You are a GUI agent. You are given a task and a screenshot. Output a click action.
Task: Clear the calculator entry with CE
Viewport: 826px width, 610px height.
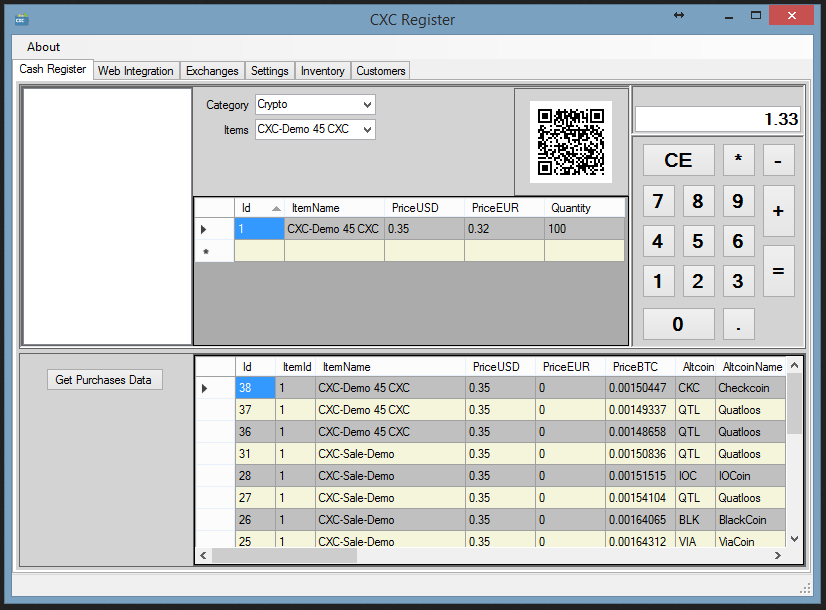pyautogui.click(x=678, y=160)
